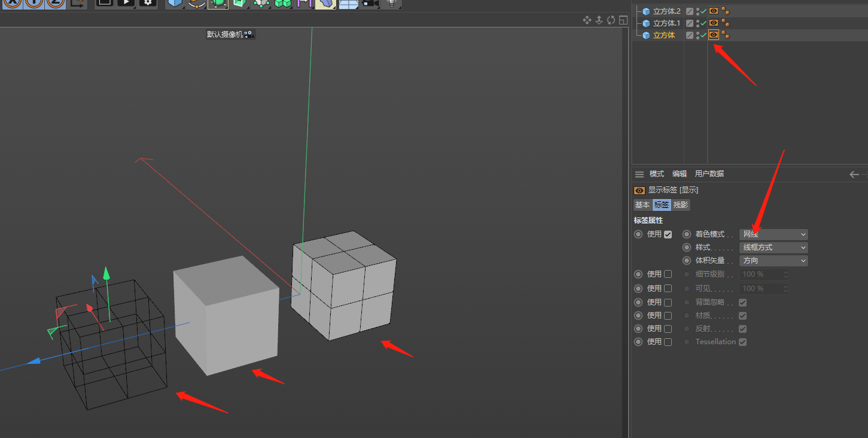This screenshot has width=868, height=438.
Task: Click the 细节级别 100 % field
Action: [765, 274]
